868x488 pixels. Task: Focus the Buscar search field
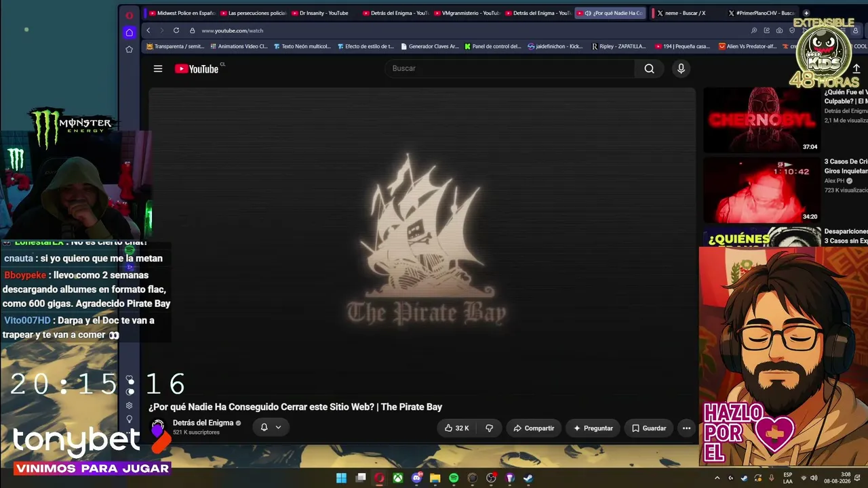(510, 68)
